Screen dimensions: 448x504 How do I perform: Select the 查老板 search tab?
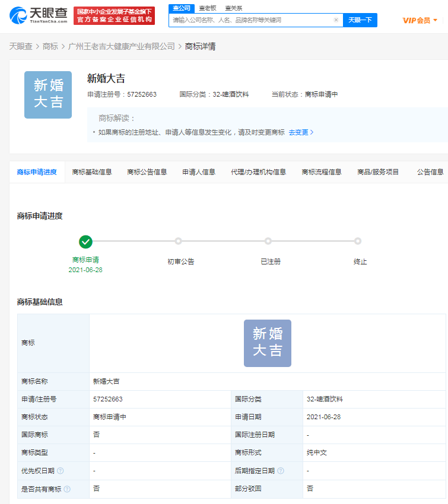(x=208, y=8)
